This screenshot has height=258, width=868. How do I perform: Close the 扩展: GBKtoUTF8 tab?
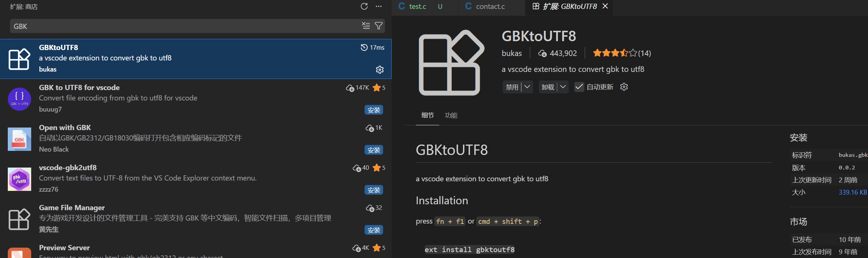pos(605,6)
